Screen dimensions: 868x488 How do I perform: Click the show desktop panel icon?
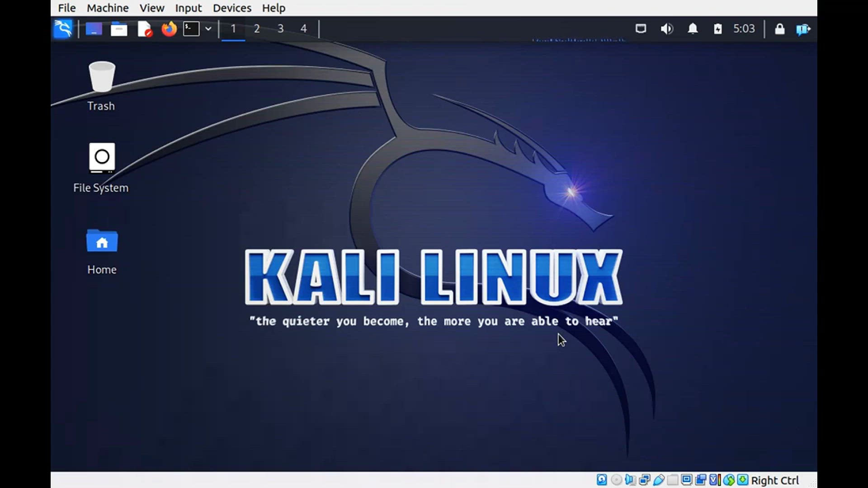point(94,29)
